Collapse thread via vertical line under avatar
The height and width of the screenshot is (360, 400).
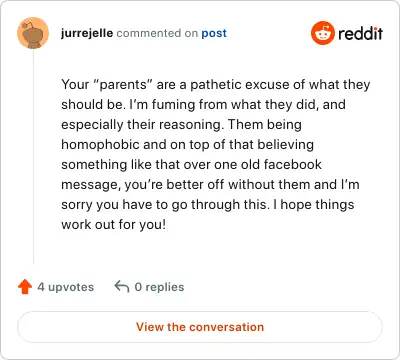point(33,157)
